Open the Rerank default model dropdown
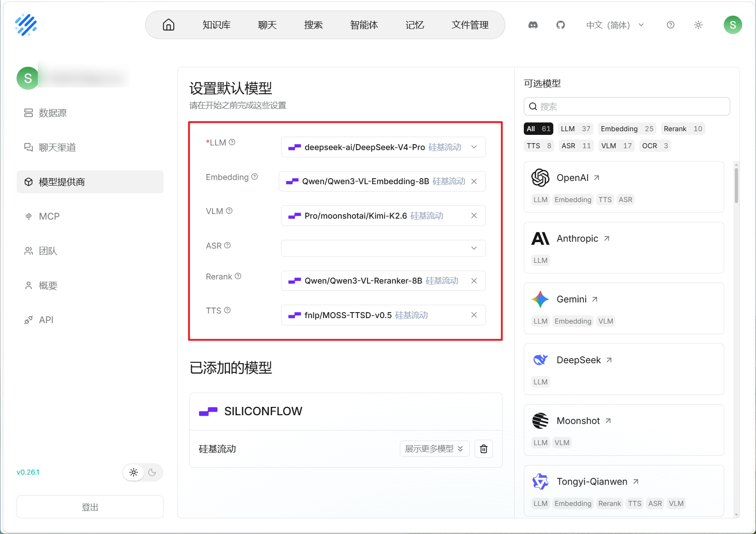Image resolution: width=756 pixels, height=534 pixels. pyautogui.click(x=383, y=281)
